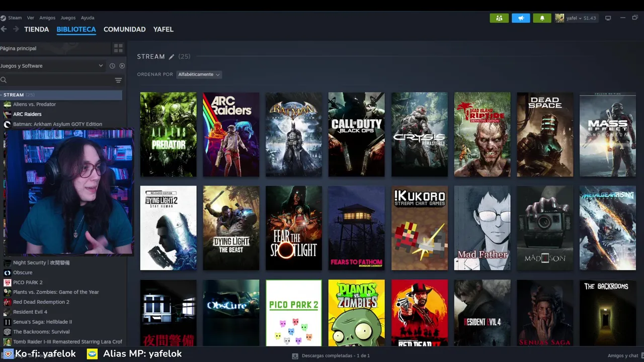The image size is (644, 362).
Task: Click the Resident Evil 4 list icon
Action: click(7, 312)
